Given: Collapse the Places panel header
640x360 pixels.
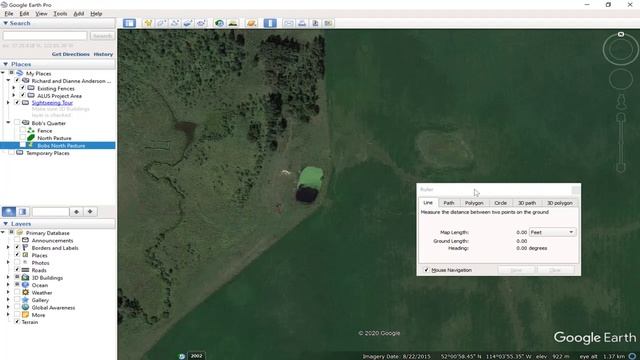Looking at the screenshot, I should (x=58, y=64).
